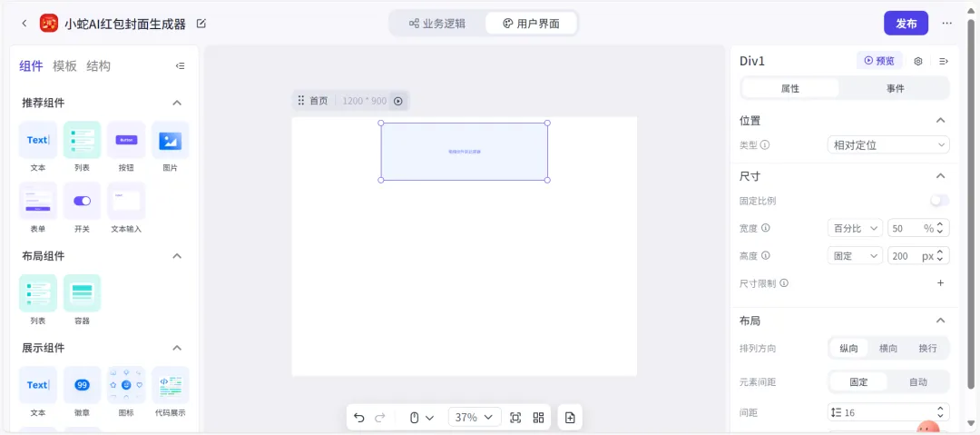Choose the 图标 component icon

click(126, 385)
